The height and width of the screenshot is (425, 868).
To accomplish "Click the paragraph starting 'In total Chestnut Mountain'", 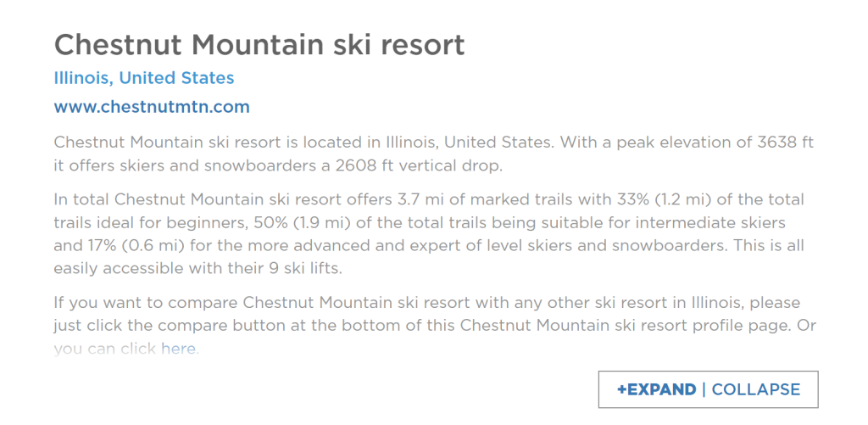I will 429,234.
